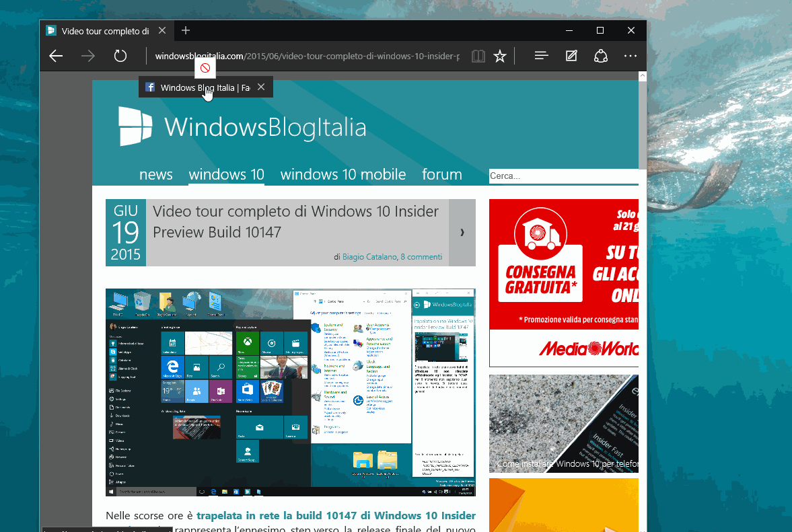Image resolution: width=792 pixels, height=532 pixels.
Task: Click the GIU 19 2015 date badge
Action: point(126,233)
